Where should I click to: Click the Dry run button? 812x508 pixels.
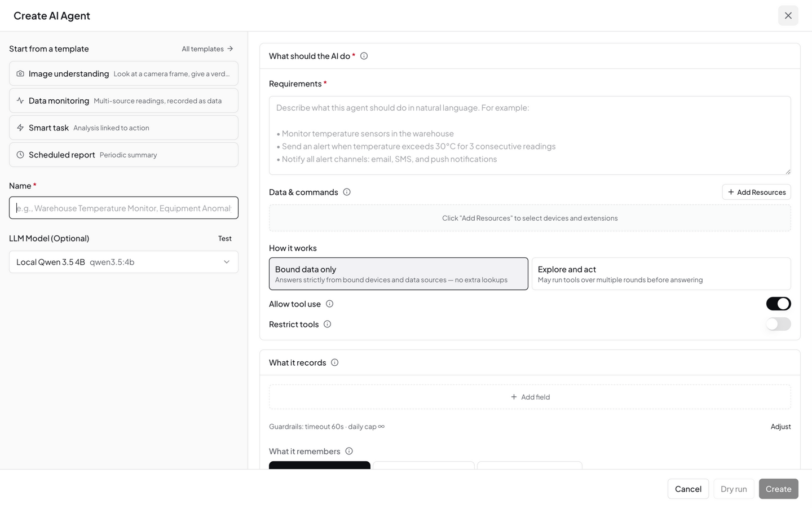tap(734, 489)
